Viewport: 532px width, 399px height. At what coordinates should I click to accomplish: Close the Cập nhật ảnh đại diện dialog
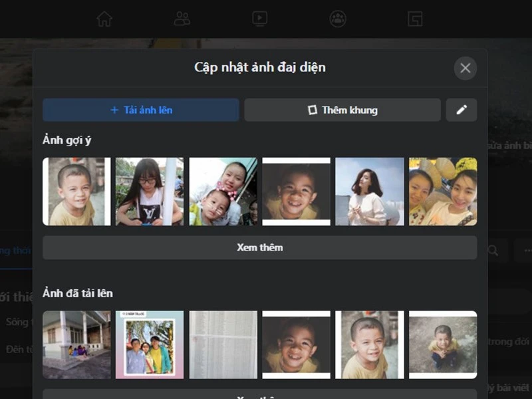[465, 68]
